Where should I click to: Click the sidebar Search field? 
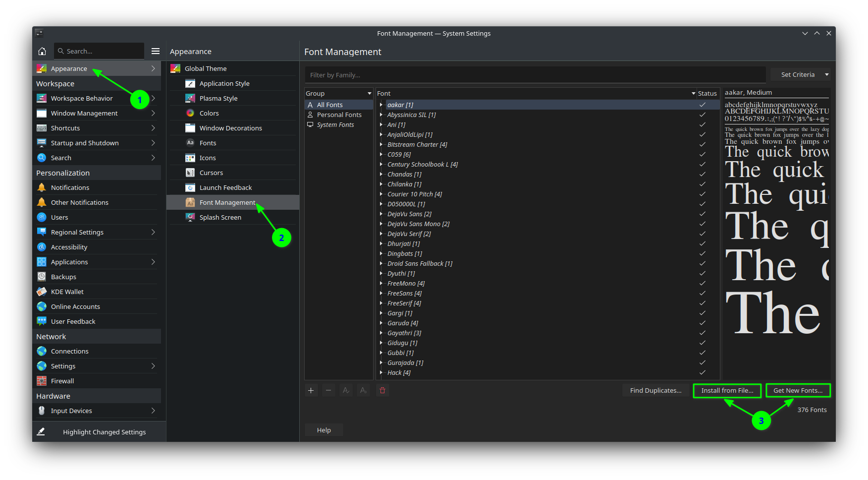[99, 51]
